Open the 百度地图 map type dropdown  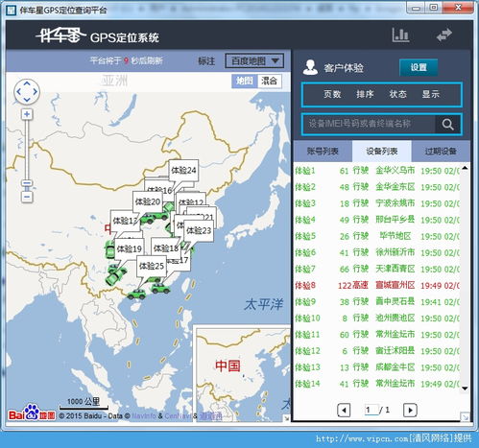254,60
